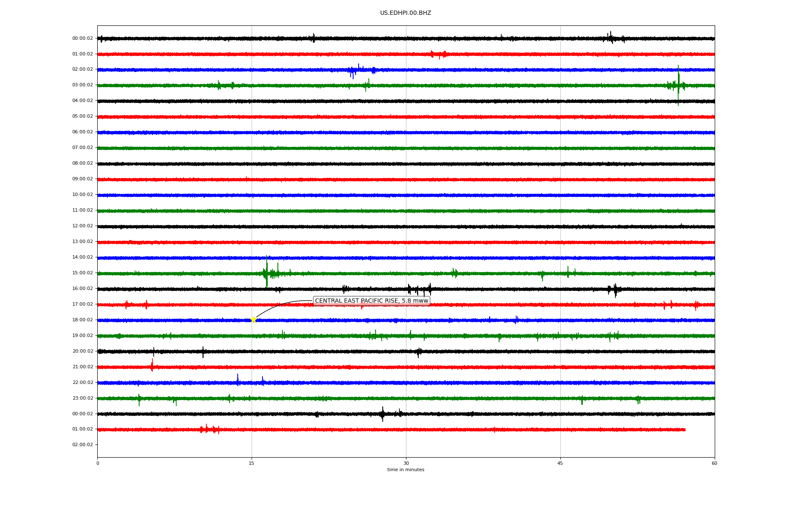This screenshot has width=812, height=508.
Task: Click the 45 minute tick label
Action: [560, 463]
